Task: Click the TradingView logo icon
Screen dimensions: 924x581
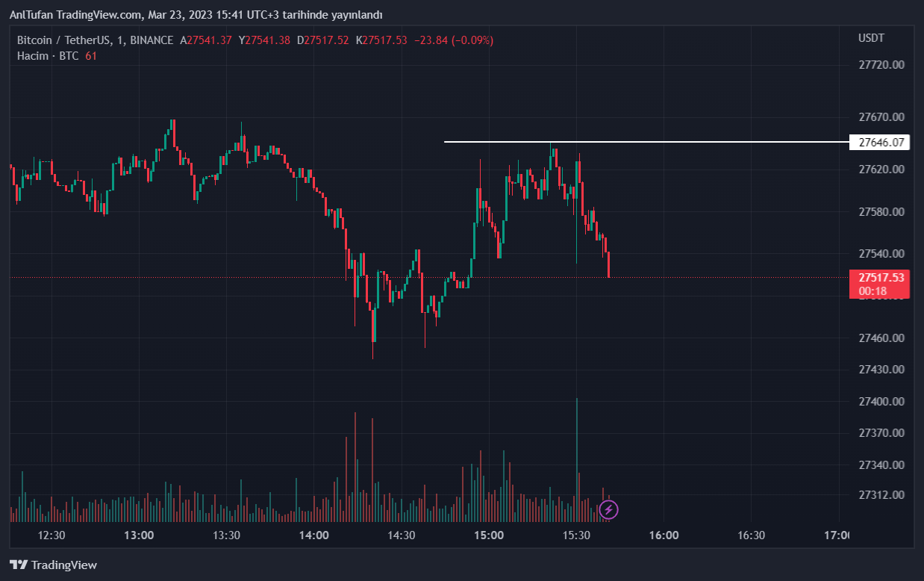Action: 19,565
